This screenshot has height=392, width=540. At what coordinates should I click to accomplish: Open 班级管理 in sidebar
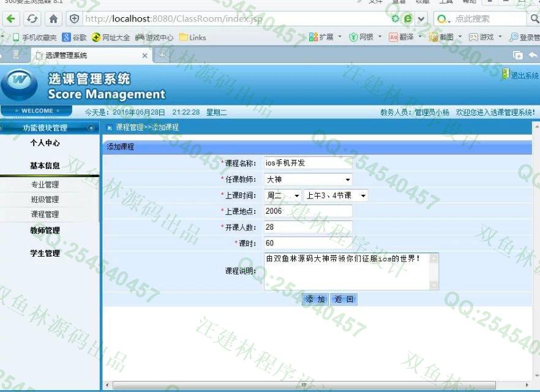coord(45,200)
